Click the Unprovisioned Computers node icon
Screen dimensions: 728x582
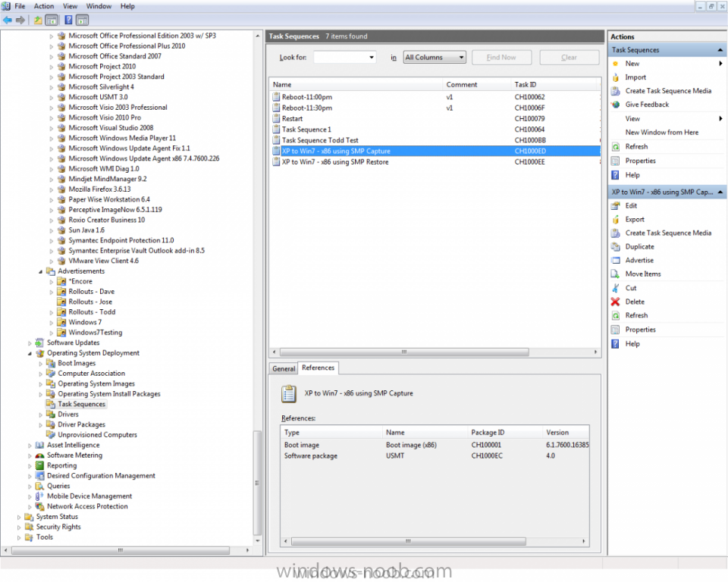51,435
